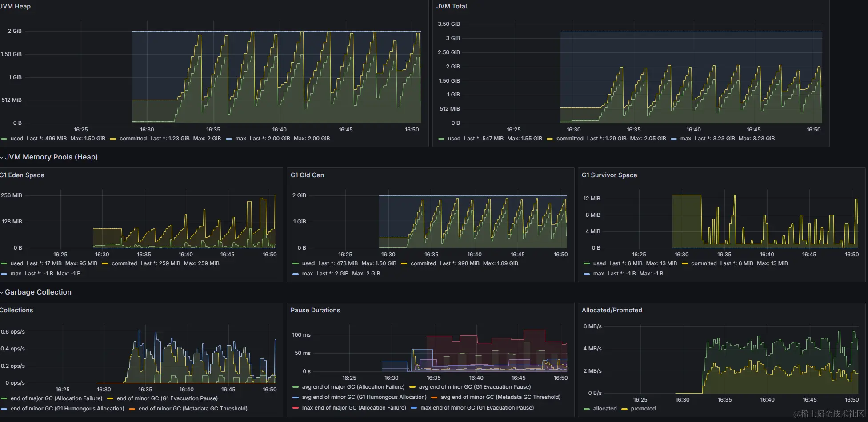The width and height of the screenshot is (868, 422).
Task: Click 'Max: 95 MiB' in G1 Eden Space legend
Action: 81,263
